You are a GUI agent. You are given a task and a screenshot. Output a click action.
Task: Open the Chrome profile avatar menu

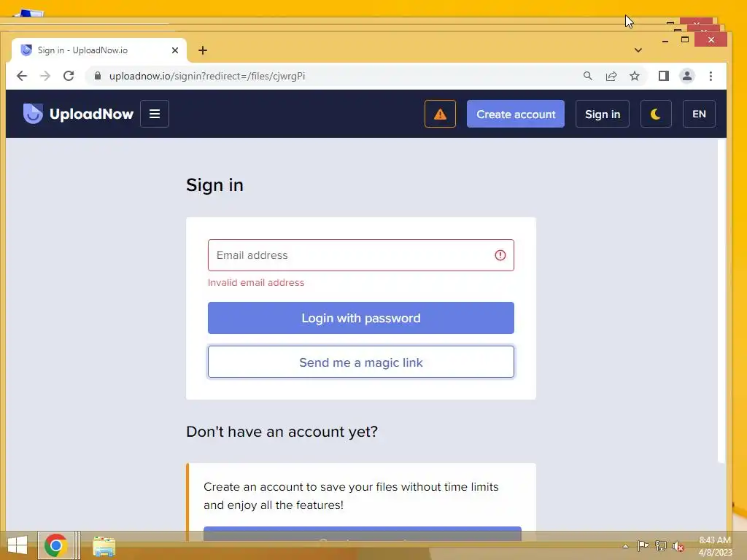click(x=686, y=76)
